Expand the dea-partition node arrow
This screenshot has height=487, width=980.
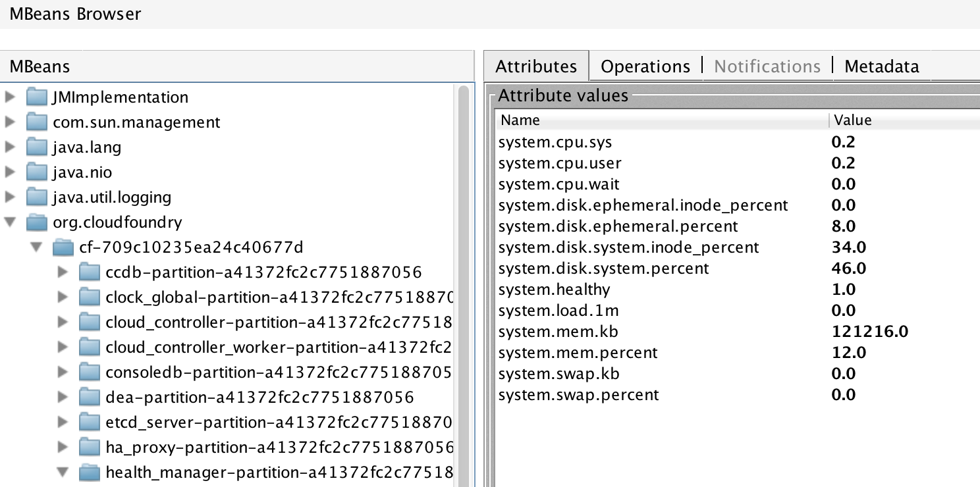tap(63, 397)
